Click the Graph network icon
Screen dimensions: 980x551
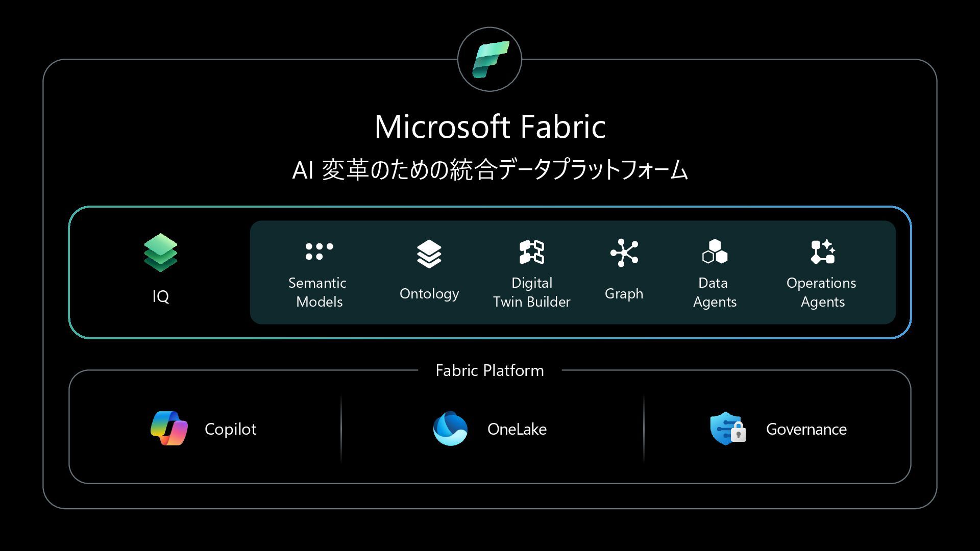[624, 253]
